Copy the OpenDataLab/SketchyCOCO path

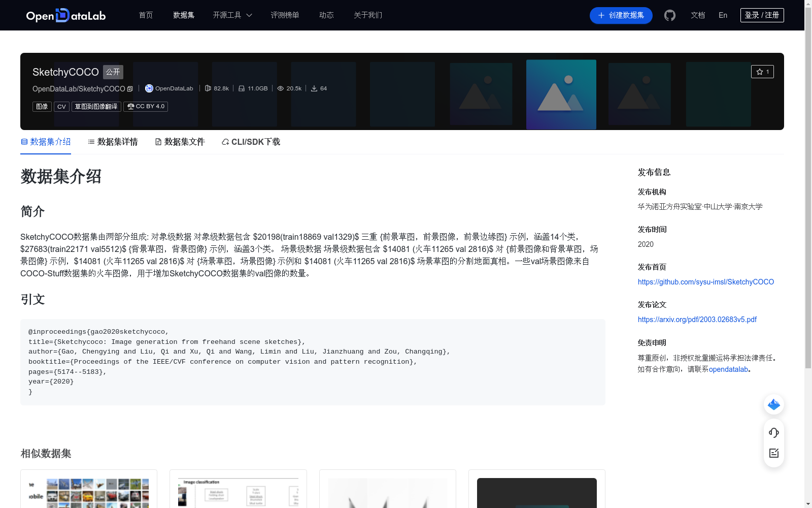click(x=130, y=89)
